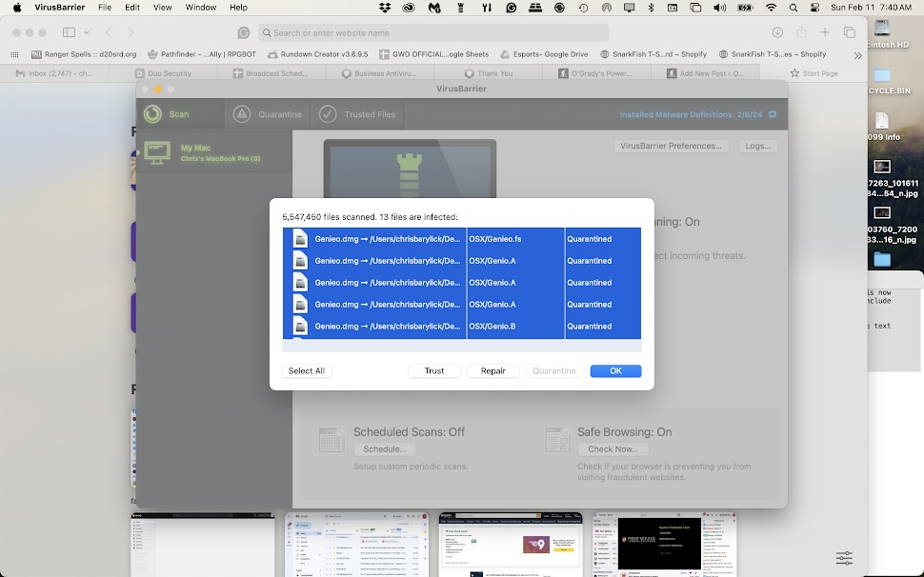The image size is (924, 577).
Task: Open the Logs button
Action: click(x=758, y=146)
